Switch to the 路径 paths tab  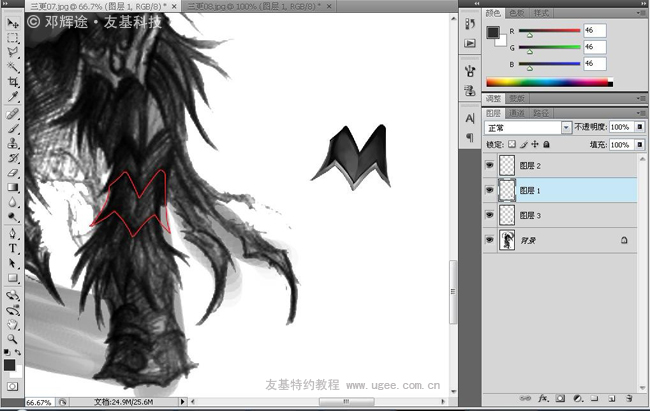[x=541, y=113]
